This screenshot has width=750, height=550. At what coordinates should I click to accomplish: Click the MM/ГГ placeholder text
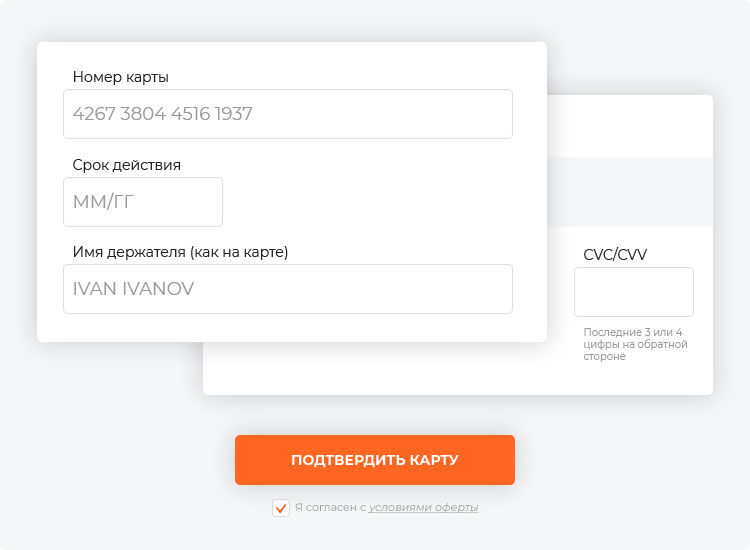click(x=103, y=202)
